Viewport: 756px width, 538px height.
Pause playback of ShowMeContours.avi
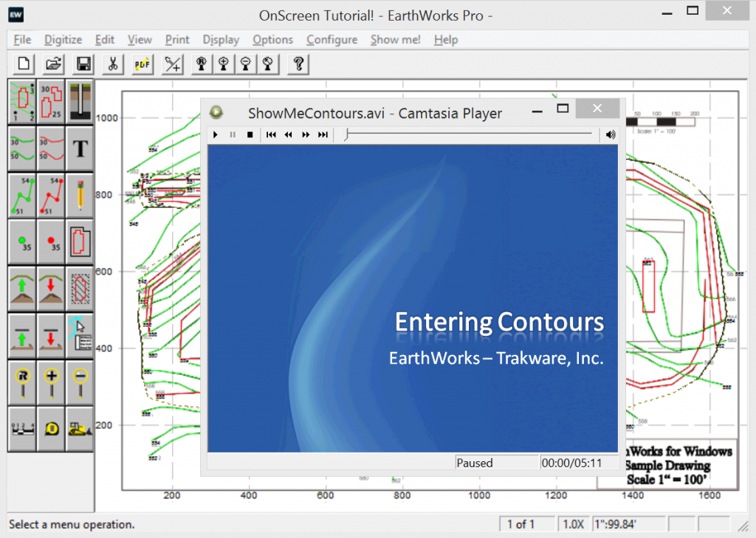233,134
